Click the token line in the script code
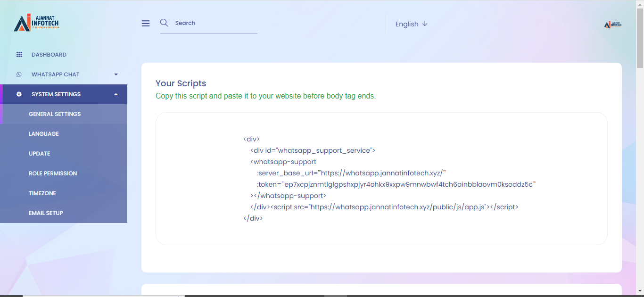The width and height of the screenshot is (644, 297). tap(396, 184)
